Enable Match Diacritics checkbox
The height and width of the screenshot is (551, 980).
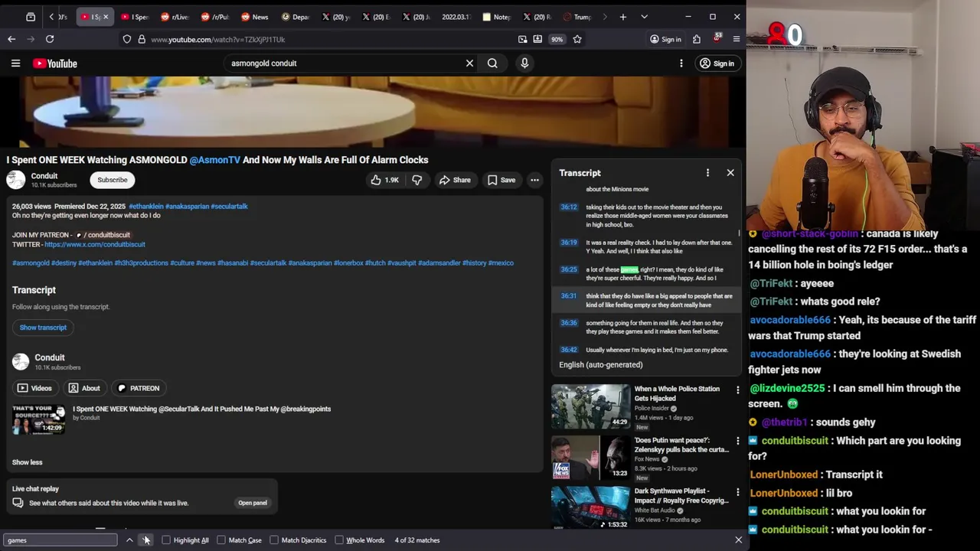[274, 540]
